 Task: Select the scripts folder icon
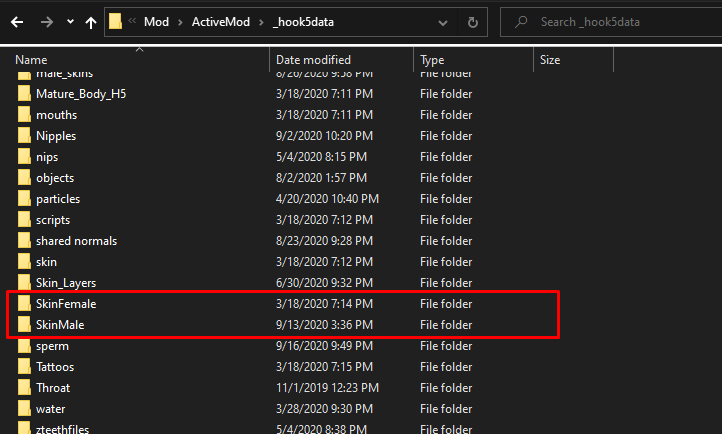tap(24, 220)
